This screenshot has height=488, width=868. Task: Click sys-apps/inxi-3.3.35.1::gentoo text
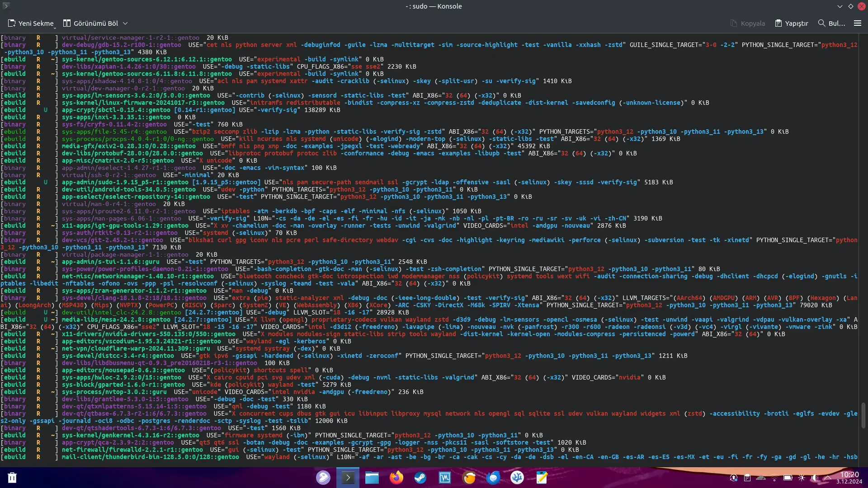[x=116, y=117]
